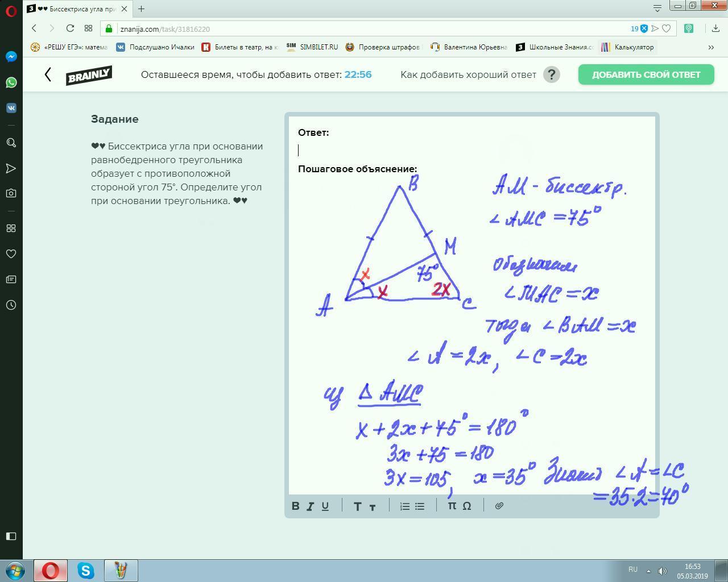728x582 pixels.
Task: Open the Подслушано Ичалки bookmark
Action: 155,47
